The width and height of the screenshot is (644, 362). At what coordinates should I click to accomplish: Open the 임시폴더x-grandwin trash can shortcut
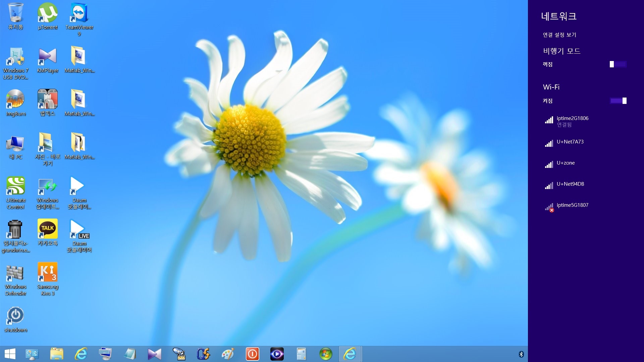point(15,236)
